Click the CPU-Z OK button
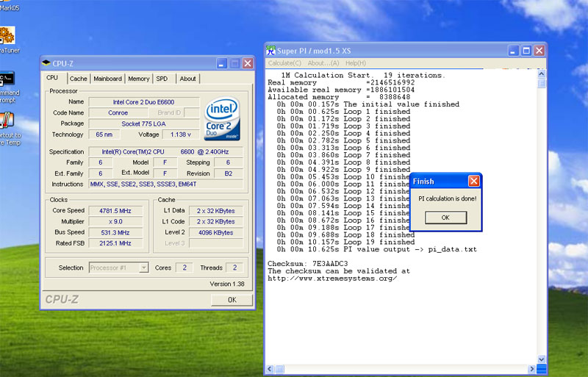The height and width of the screenshot is (377, 588). tap(232, 300)
